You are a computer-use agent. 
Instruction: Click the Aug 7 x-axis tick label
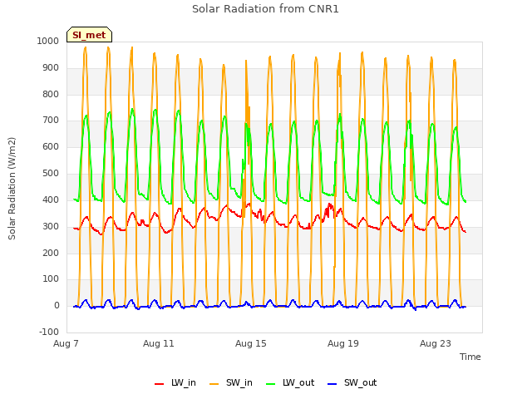[x=66, y=343]
